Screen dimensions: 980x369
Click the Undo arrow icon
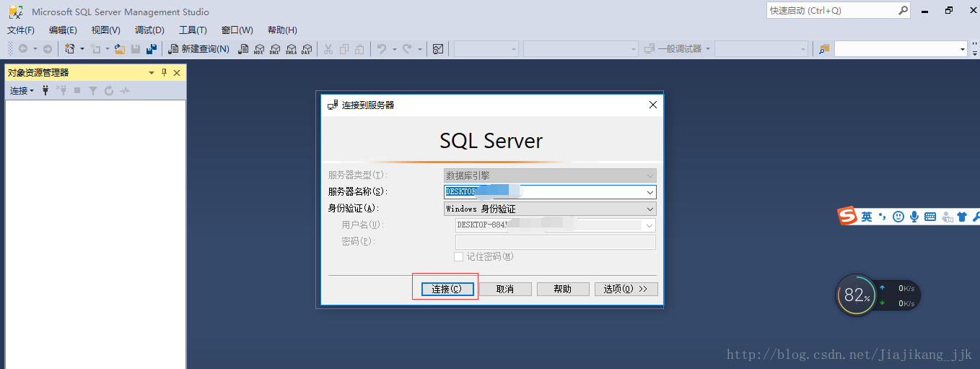[382, 49]
